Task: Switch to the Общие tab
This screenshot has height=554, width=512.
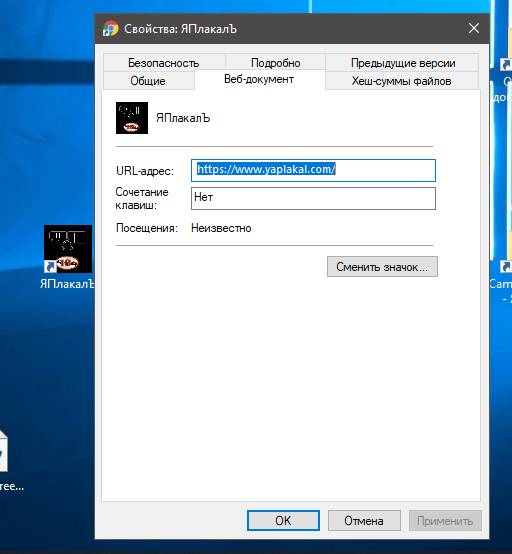Action: (148, 81)
